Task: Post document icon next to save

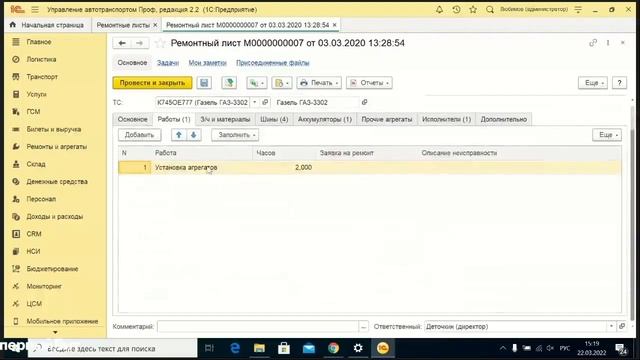Action: tap(229, 83)
